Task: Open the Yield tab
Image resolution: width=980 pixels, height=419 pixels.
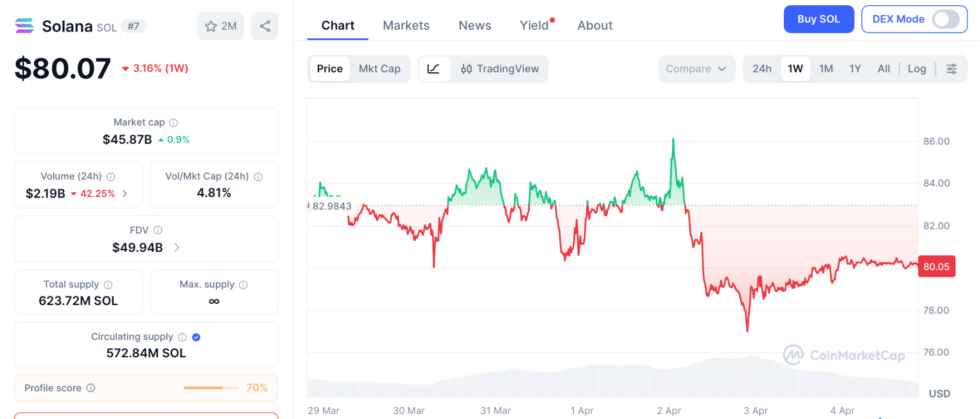Action: tap(534, 25)
